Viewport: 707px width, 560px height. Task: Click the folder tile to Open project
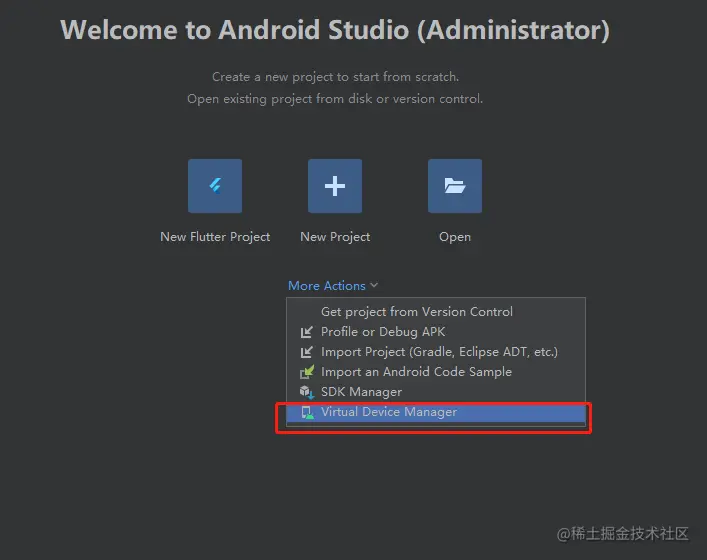click(x=455, y=186)
